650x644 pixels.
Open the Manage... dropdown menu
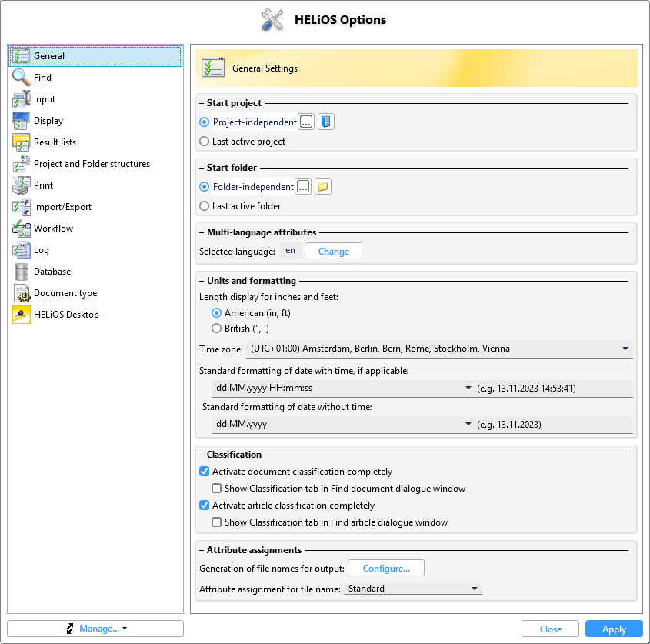pyautogui.click(x=95, y=629)
